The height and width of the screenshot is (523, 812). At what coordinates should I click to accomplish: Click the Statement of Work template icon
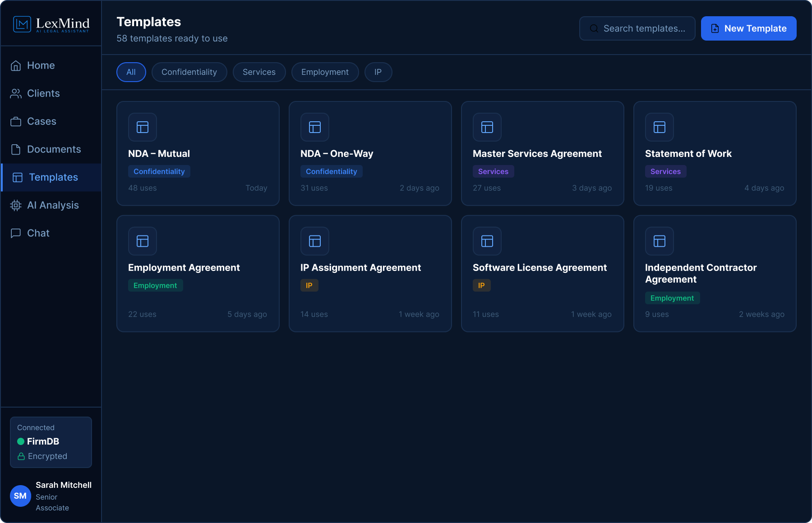[x=660, y=127]
